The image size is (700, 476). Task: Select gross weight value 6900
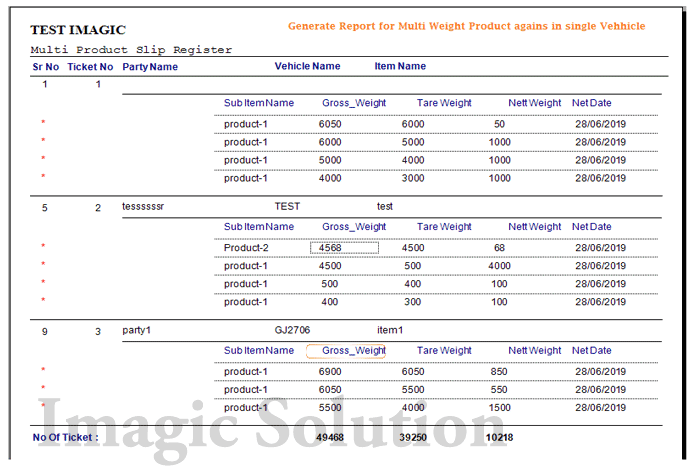click(x=330, y=372)
